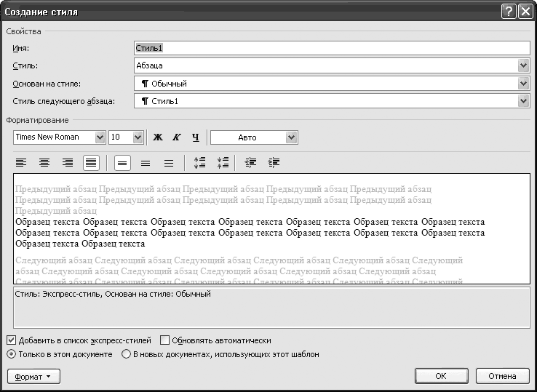The image size is (537, 392).
Task: Increase paragraph indent
Action: click(274, 163)
